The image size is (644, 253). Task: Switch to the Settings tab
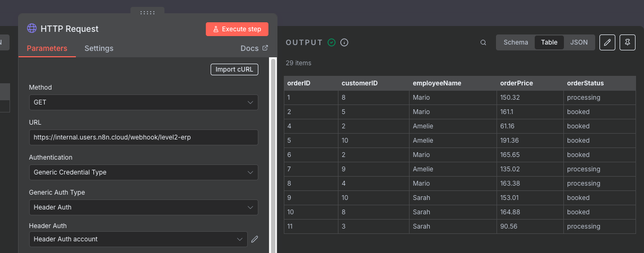tap(99, 48)
